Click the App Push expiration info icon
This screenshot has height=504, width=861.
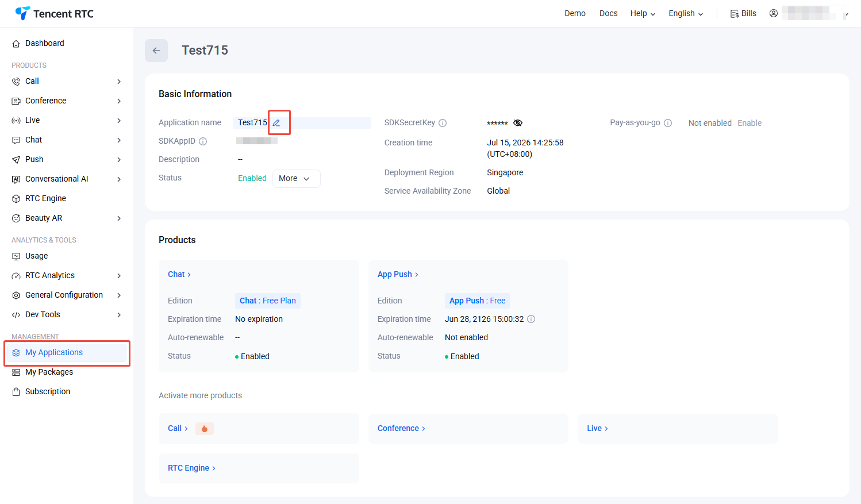pyautogui.click(x=531, y=319)
